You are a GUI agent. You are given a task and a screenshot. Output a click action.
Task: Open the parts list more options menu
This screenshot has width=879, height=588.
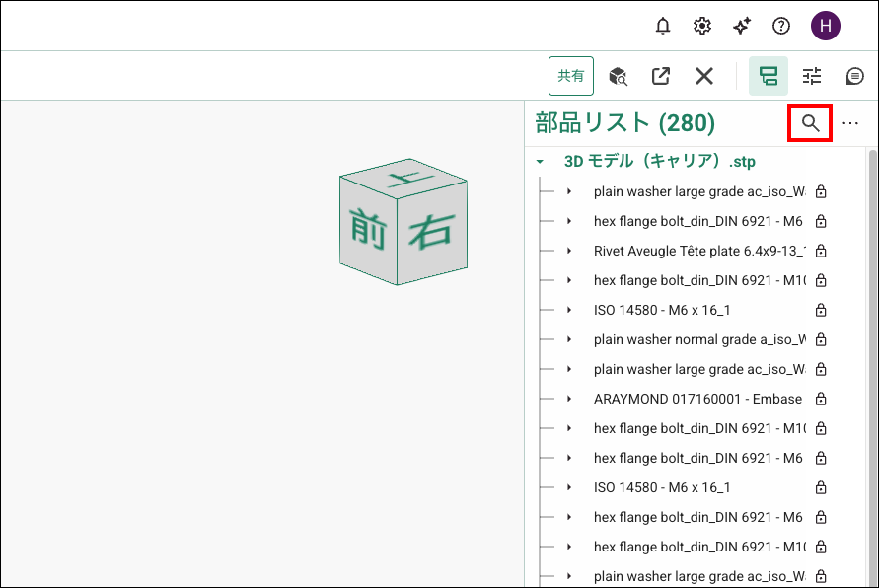[850, 123]
